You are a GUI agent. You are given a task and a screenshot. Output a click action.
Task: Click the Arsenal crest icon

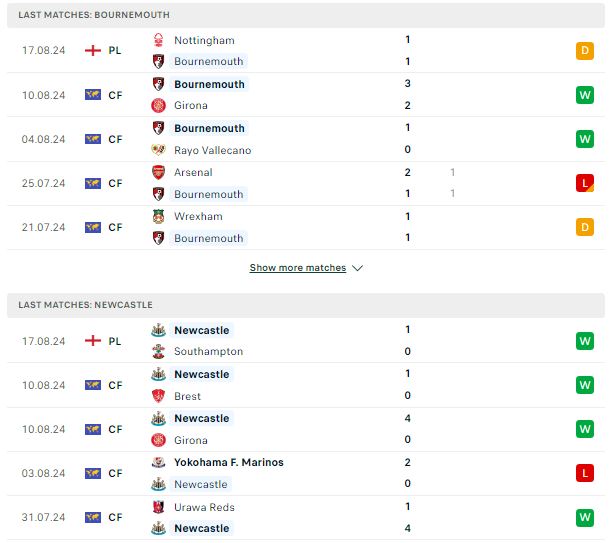point(158,172)
